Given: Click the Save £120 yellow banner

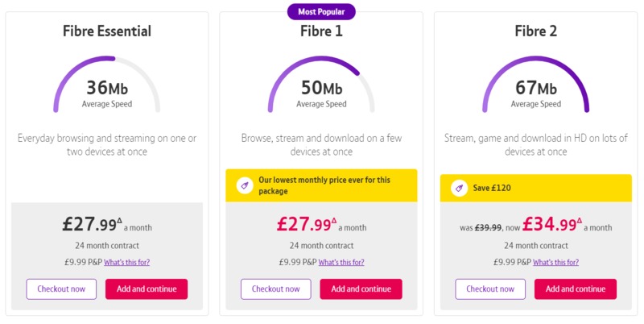Looking at the screenshot, I should pyautogui.click(x=536, y=188).
